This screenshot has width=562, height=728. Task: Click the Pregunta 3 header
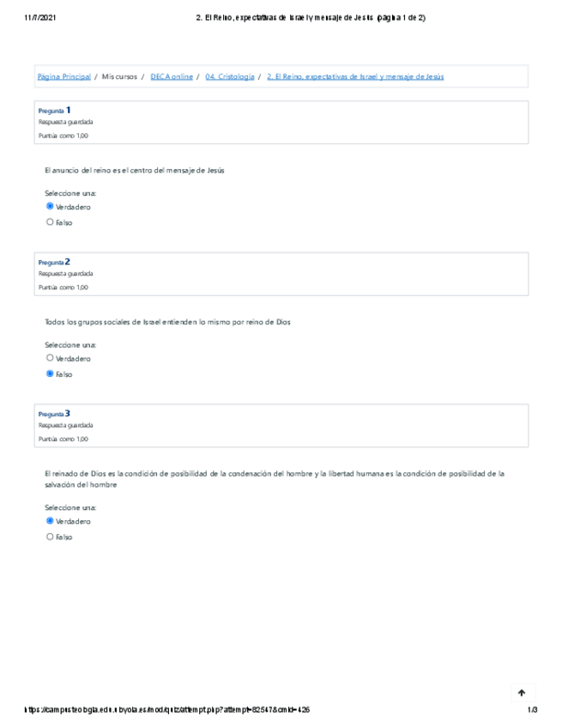point(55,414)
